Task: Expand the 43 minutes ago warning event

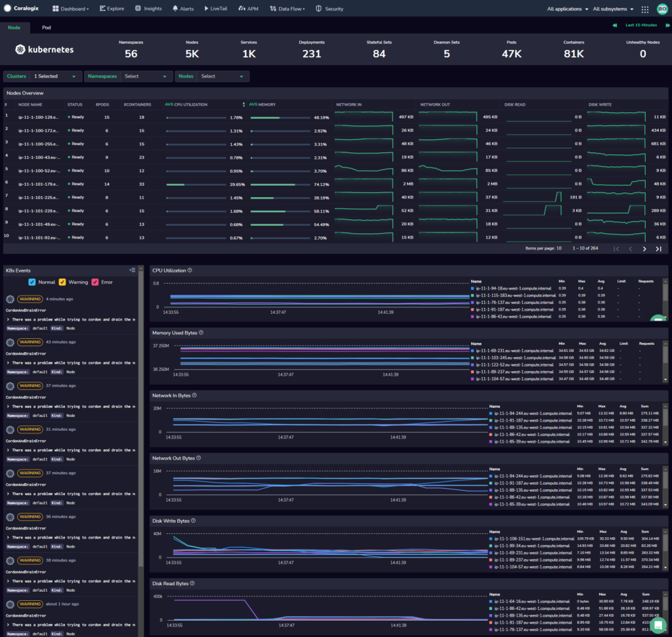Action: [x=8, y=363]
